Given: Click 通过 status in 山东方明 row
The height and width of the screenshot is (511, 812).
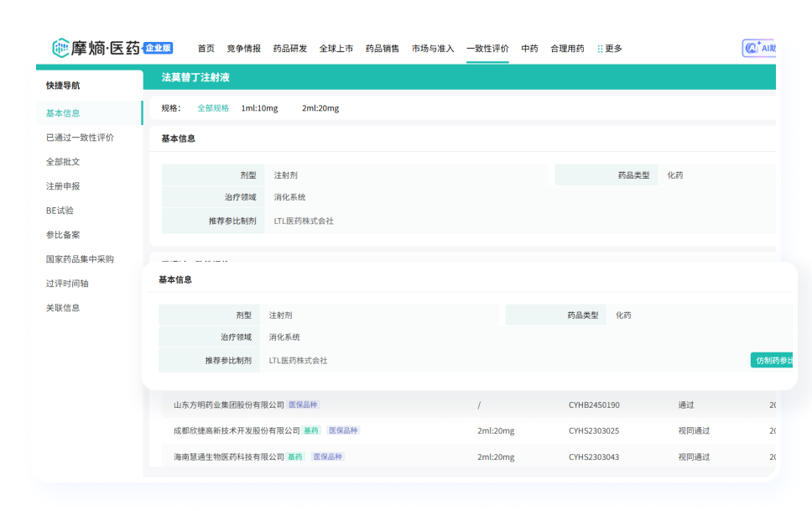Looking at the screenshot, I should click(686, 404).
